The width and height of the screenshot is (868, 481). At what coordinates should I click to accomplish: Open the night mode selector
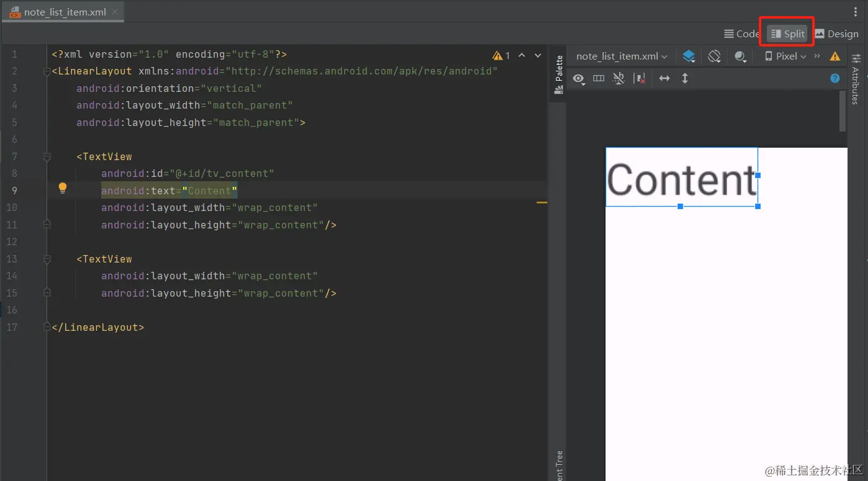pyautogui.click(x=740, y=56)
